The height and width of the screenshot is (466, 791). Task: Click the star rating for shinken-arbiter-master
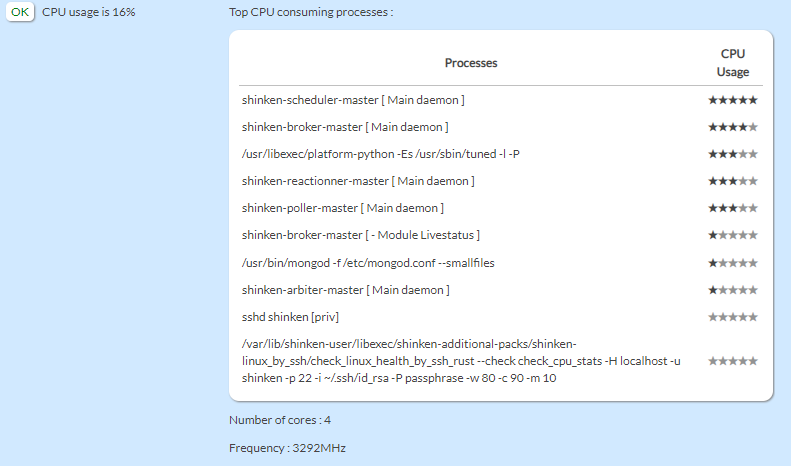pos(732,290)
